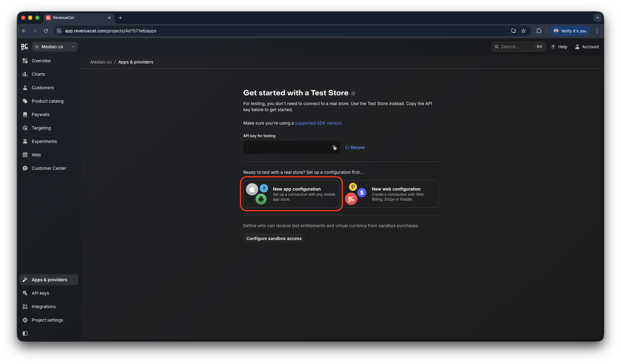Reload the page using refresh icon
The height and width of the screenshot is (364, 621).
point(46,31)
